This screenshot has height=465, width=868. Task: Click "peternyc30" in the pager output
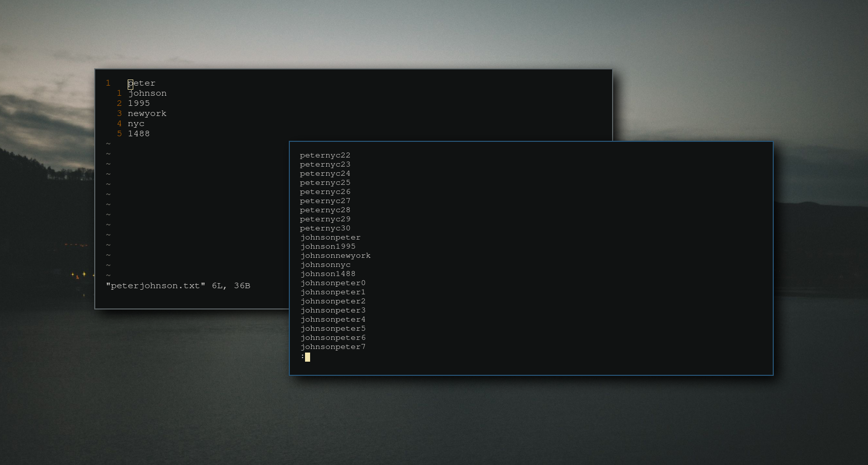325,228
